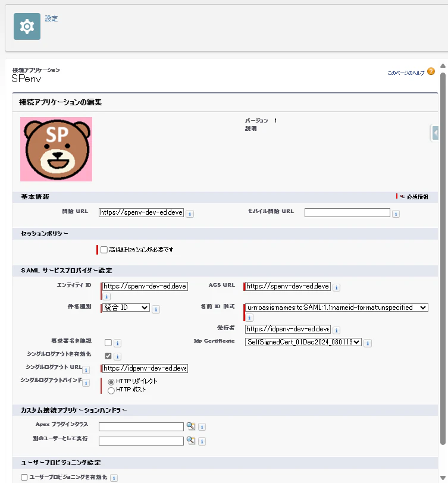Click the 基本情報 section header
The height and width of the screenshot is (483, 448).
(35, 196)
